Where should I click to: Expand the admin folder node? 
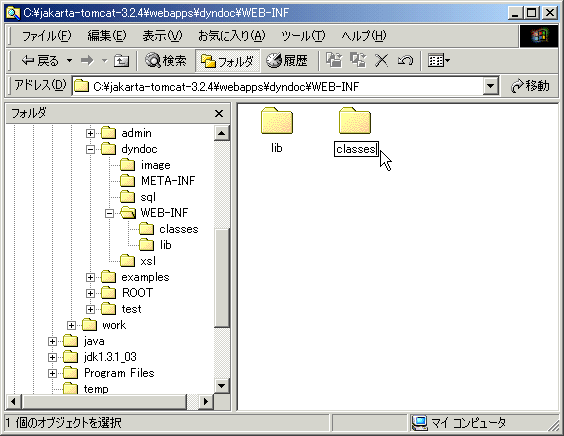pos(90,133)
